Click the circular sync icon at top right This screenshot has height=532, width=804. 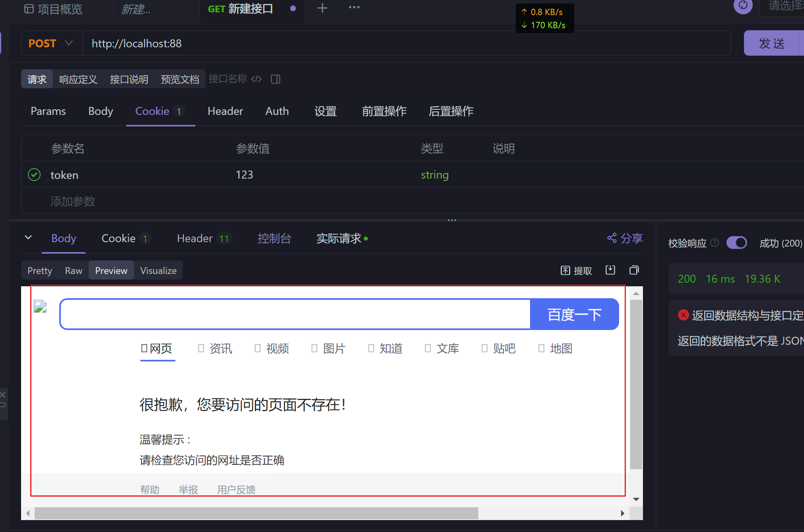pos(743,6)
